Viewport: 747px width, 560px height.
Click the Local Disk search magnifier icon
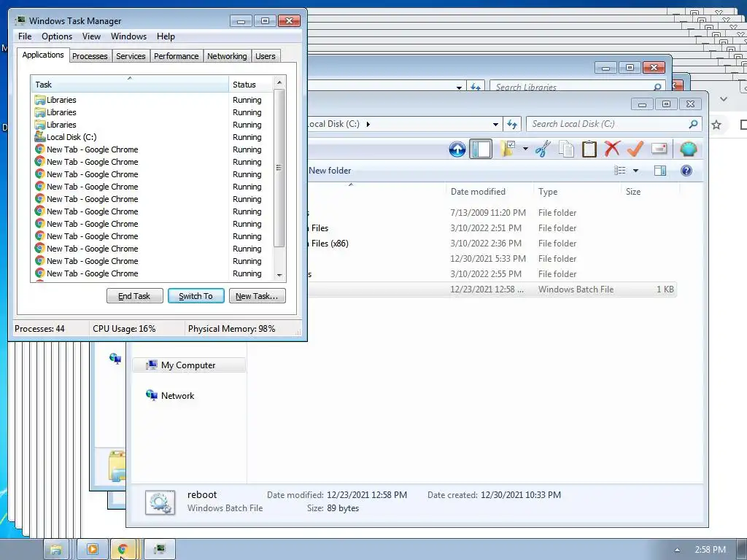click(693, 124)
